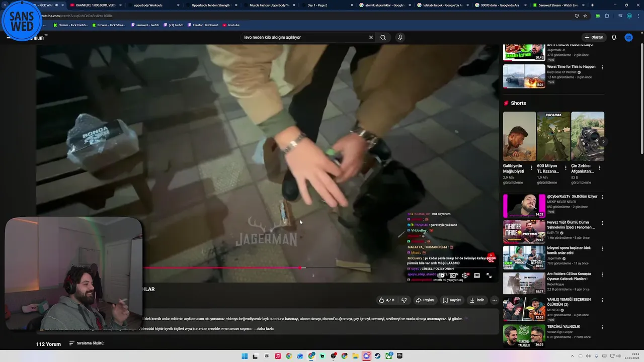Image resolution: width=644 pixels, height=362 pixels.
Task: Exit full-screen view in the player
Action: [x=489, y=276]
